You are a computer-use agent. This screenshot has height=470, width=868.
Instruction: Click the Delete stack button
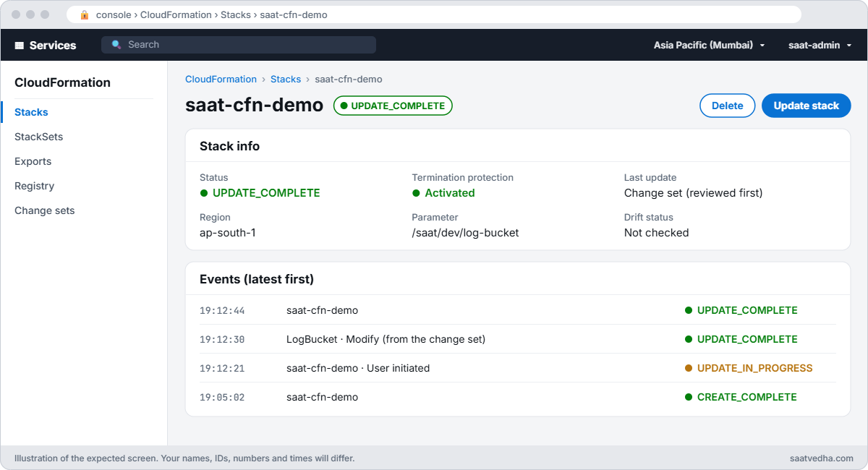(x=727, y=106)
